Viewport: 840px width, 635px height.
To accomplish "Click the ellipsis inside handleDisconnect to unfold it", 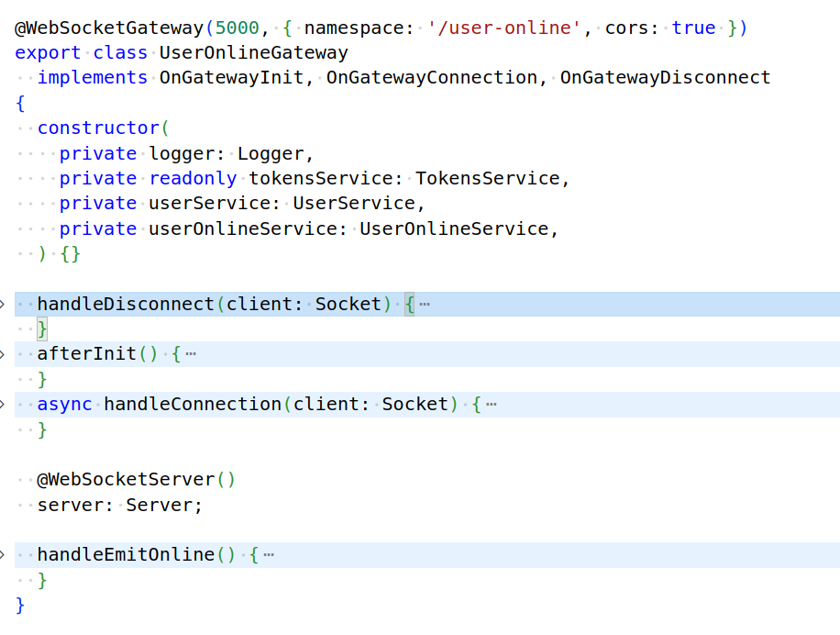I will click(x=425, y=304).
